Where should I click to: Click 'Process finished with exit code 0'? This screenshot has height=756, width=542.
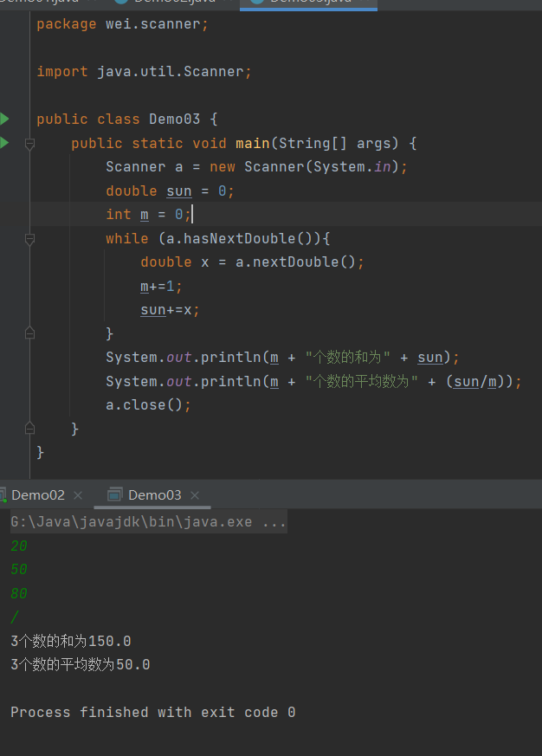click(x=153, y=712)
